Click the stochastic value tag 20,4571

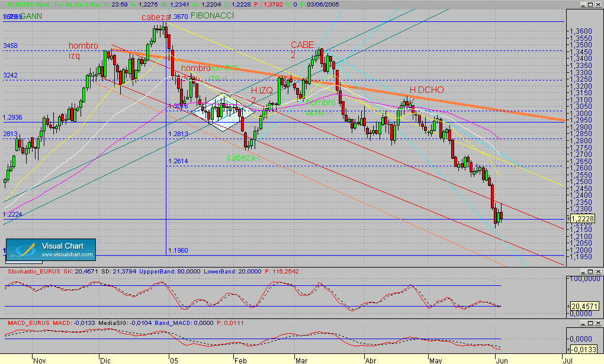point(584,307)
